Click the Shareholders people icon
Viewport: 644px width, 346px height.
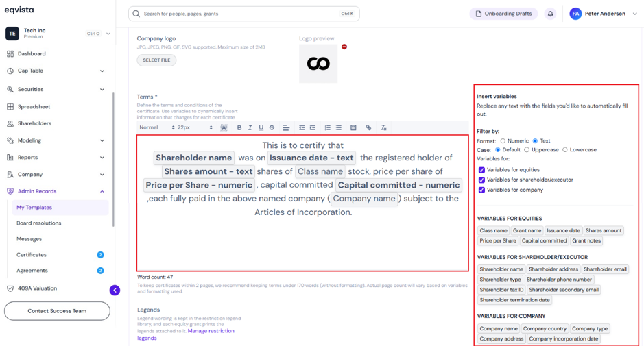(10, 123)
